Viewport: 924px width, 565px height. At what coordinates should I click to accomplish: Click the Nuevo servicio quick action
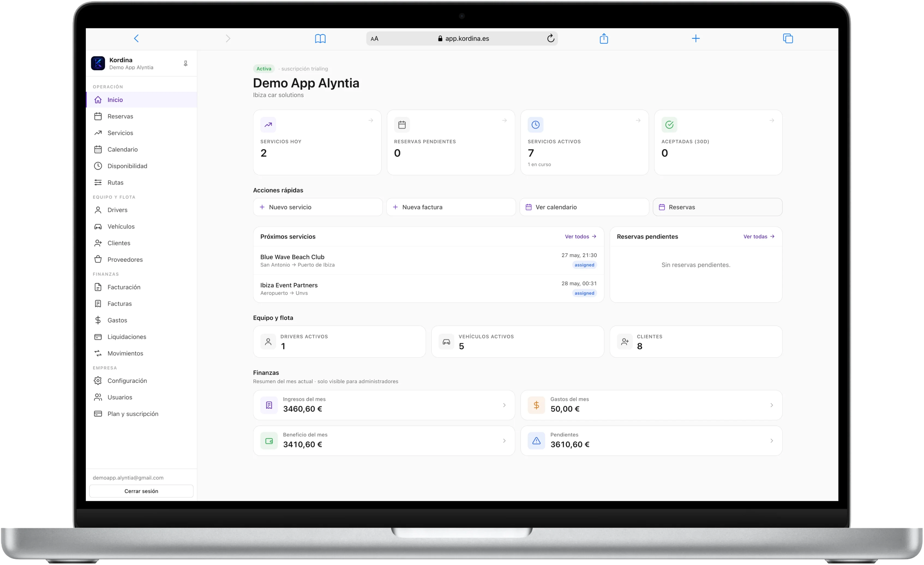pyautogui.click(x=318, y=207)
